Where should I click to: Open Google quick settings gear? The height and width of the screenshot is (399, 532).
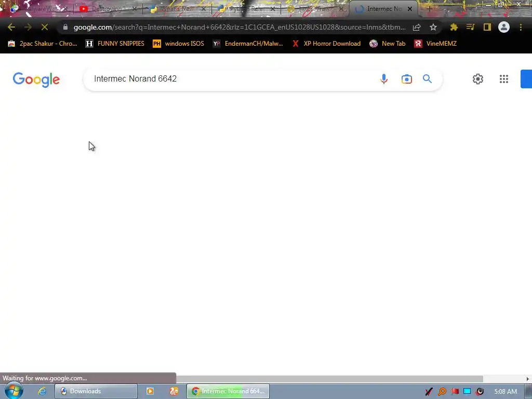pos(478,79)
